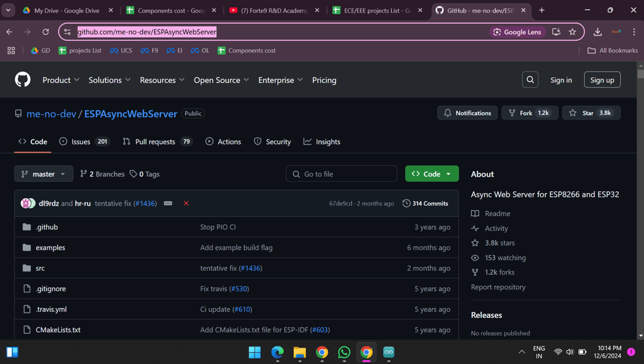Click the Report repository link
The height and width of the screenshot is (364, 644).
click(498, 287)
